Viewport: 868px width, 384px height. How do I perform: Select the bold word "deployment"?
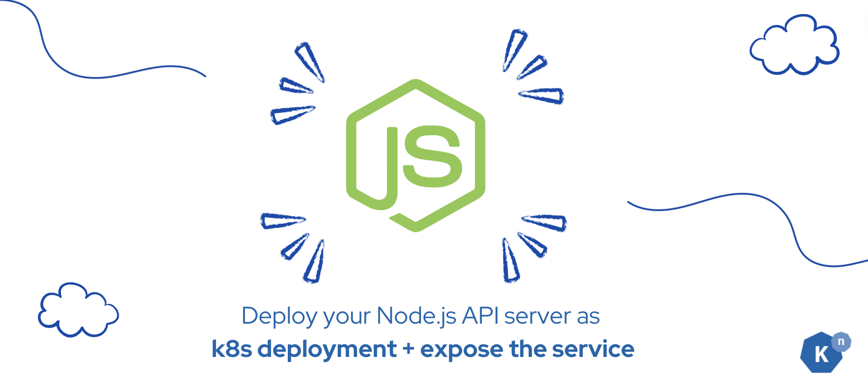click(327, 350)
